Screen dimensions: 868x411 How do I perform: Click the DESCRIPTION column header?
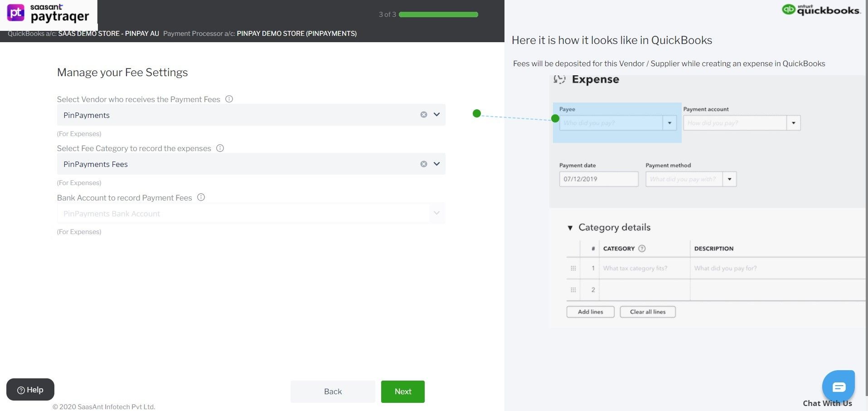click(x=713, y=249)
